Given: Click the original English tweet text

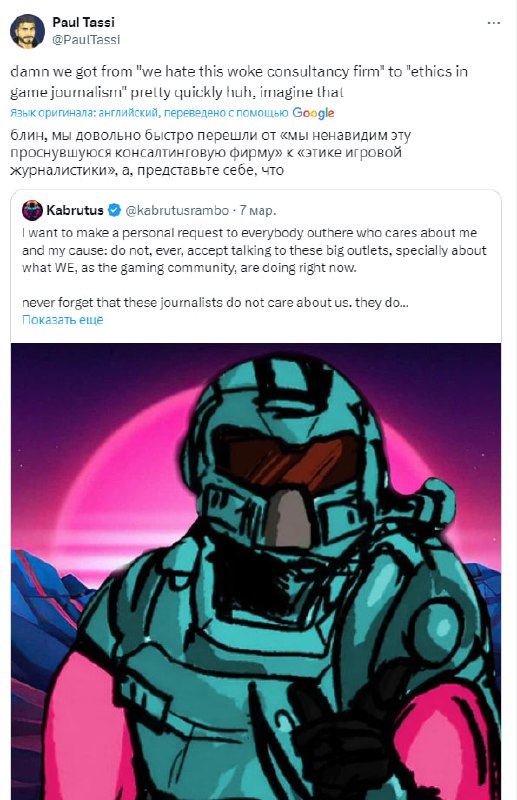Looking at the screenshot, I should pos(239,82).
